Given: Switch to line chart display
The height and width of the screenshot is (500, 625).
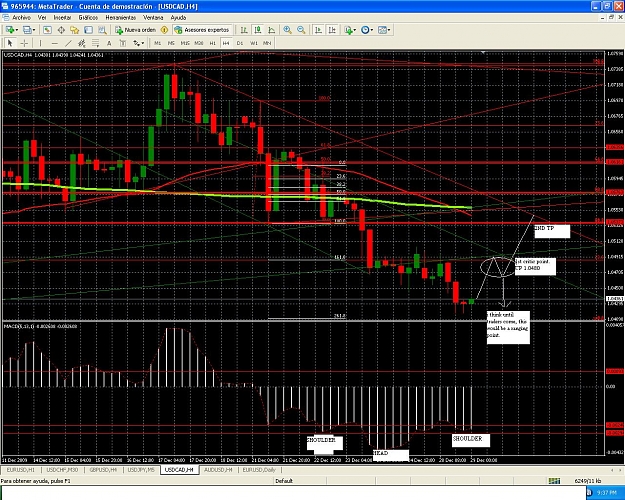Looking at the screenshot, I should click(x=271, y=30).
